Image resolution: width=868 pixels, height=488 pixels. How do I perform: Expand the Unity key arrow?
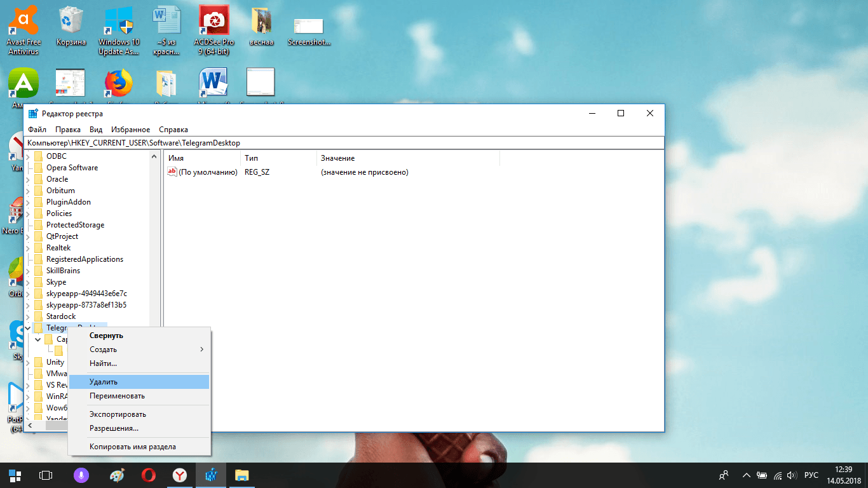28,362
